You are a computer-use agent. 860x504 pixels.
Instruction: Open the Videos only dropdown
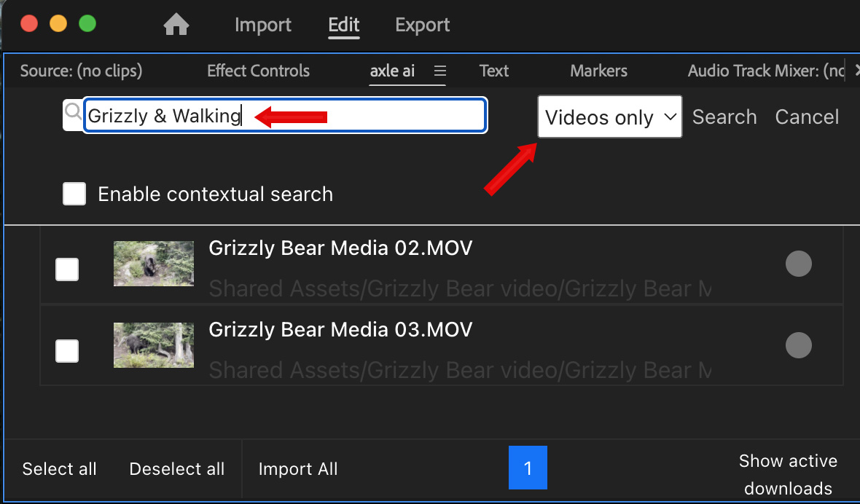pos(609,117)
